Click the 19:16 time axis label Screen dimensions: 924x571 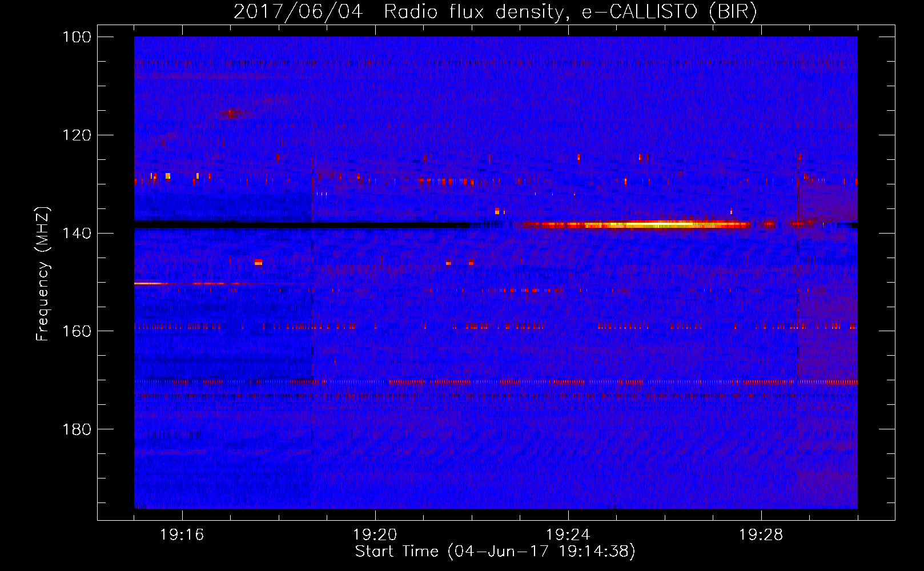(x=182, y=535)
